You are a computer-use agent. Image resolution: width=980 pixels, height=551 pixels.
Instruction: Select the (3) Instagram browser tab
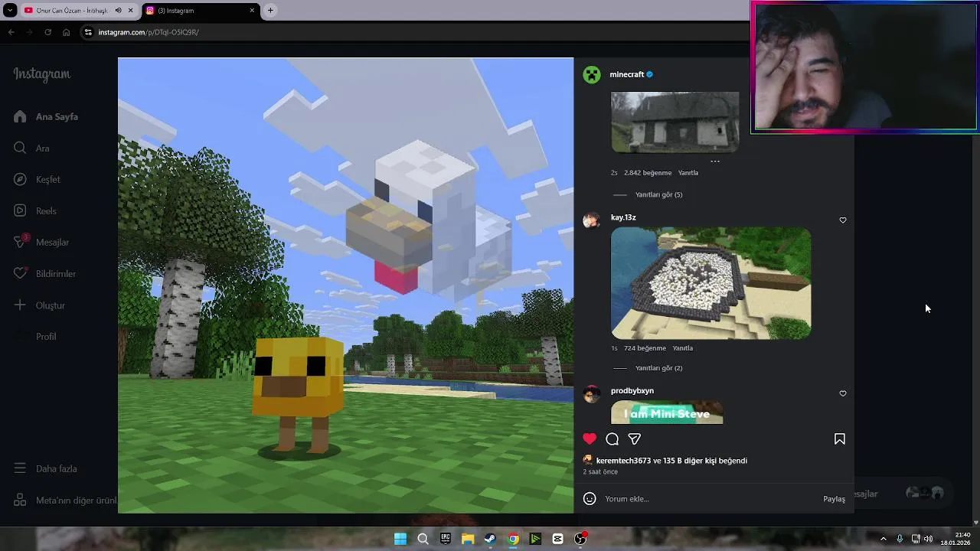201,11
